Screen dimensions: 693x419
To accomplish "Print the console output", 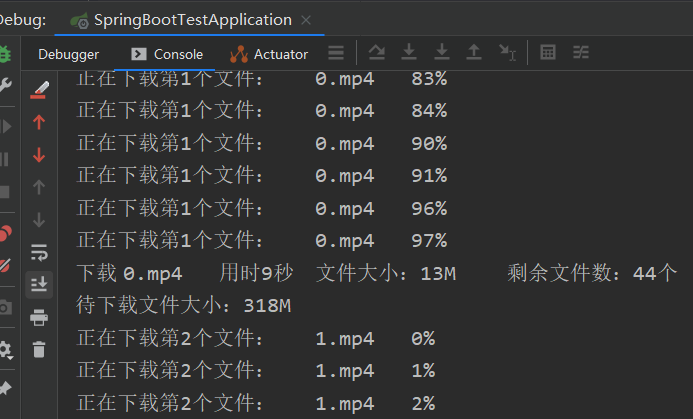I will (39, 317).
